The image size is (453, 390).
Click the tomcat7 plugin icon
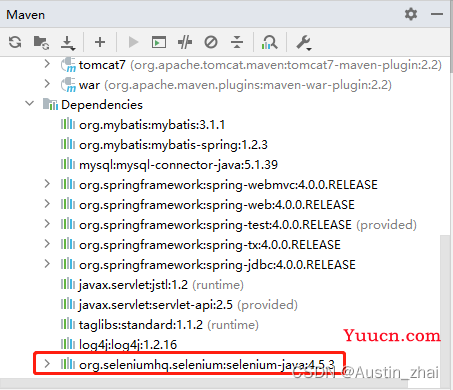68,64
